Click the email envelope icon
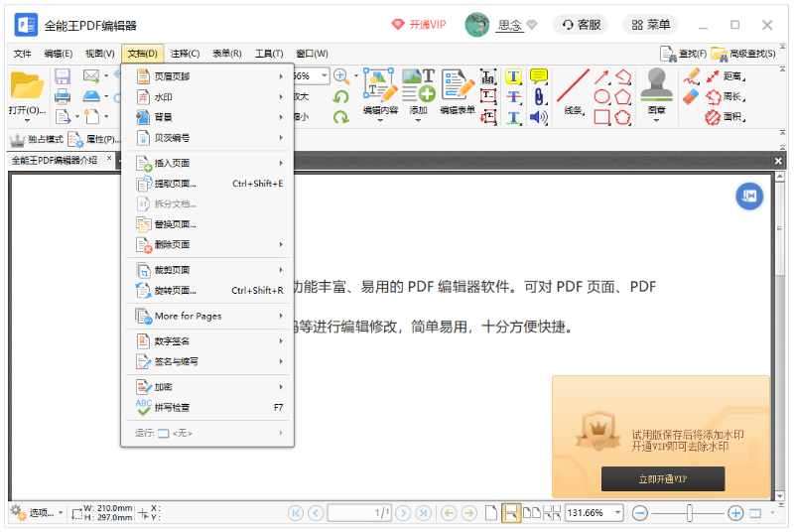794x532 pixels. click(91, 75)
